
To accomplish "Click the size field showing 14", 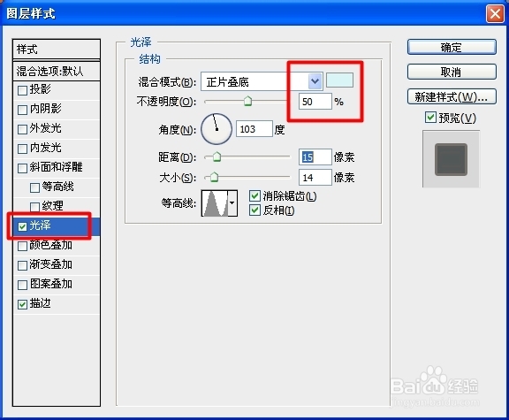I will point(315,178).
